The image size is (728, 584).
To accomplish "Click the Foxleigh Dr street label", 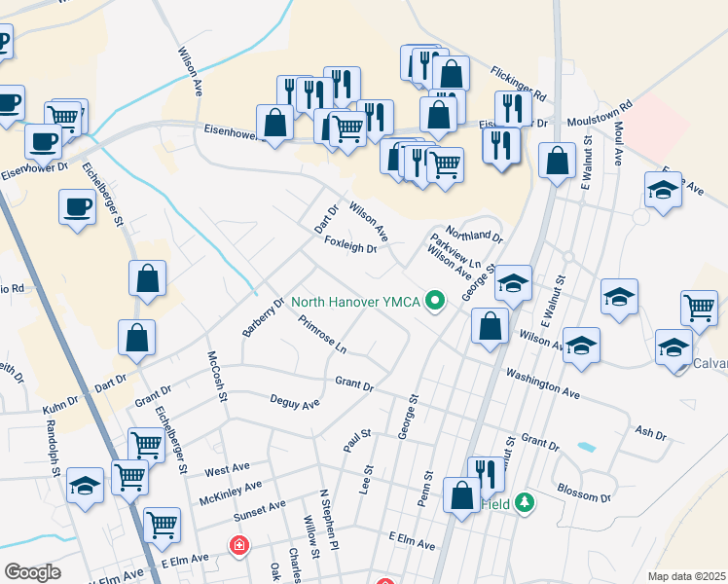I will [350, 245].
